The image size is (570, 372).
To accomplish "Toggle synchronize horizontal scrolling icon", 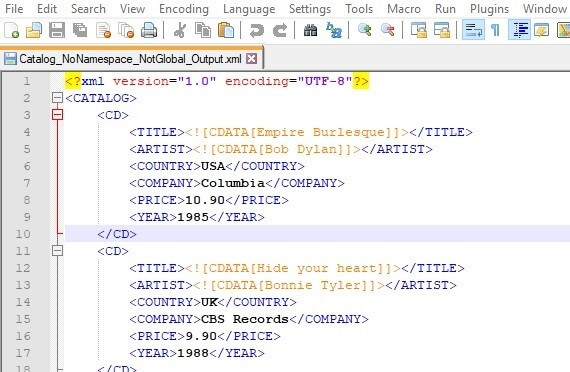I will pos(442,30).
